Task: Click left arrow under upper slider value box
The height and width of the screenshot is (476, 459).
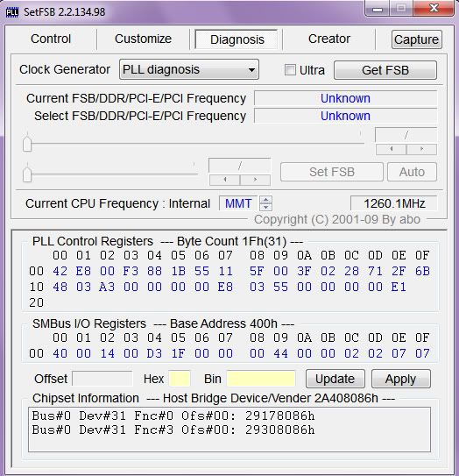Action: tap(391, 149)
